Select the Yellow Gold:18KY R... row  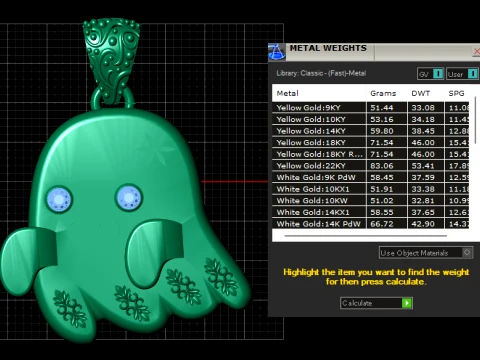tap(370, 154)
